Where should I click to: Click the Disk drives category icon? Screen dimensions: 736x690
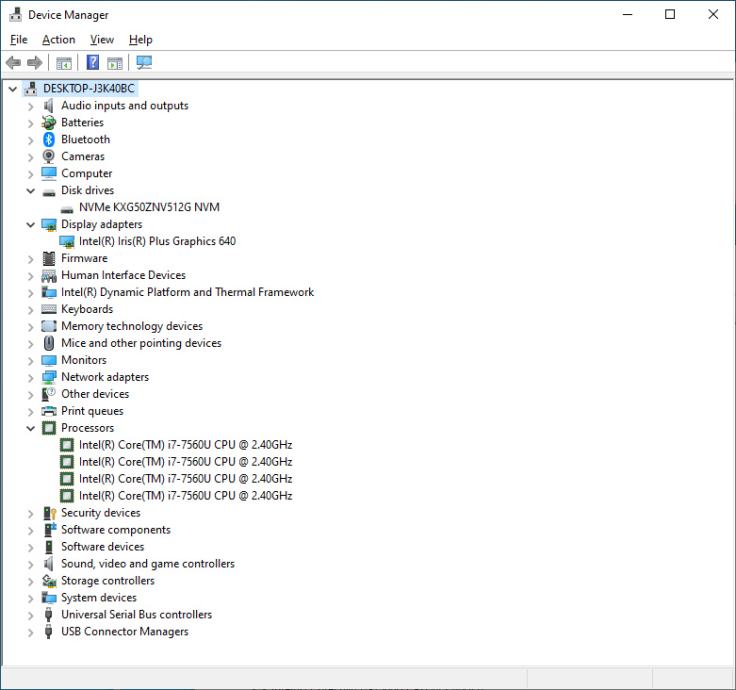(49, 192)
